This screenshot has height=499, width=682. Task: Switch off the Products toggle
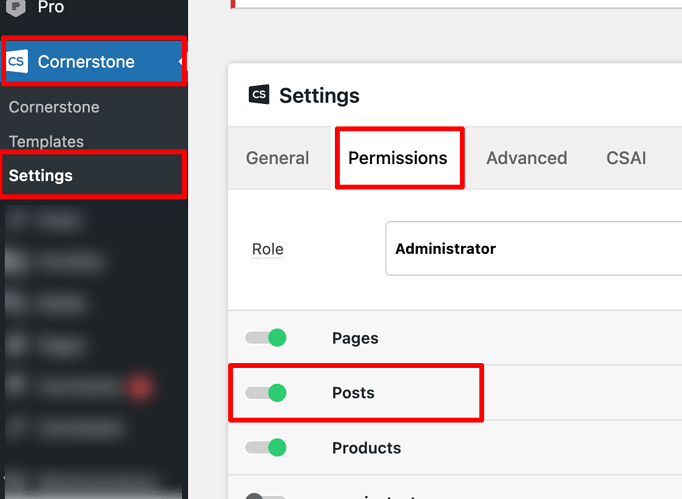(x=266, y=448)
